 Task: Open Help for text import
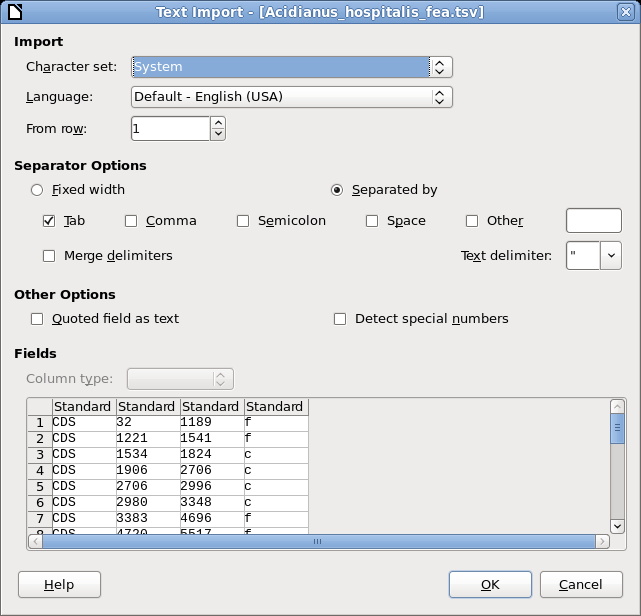tap(59, 584)
